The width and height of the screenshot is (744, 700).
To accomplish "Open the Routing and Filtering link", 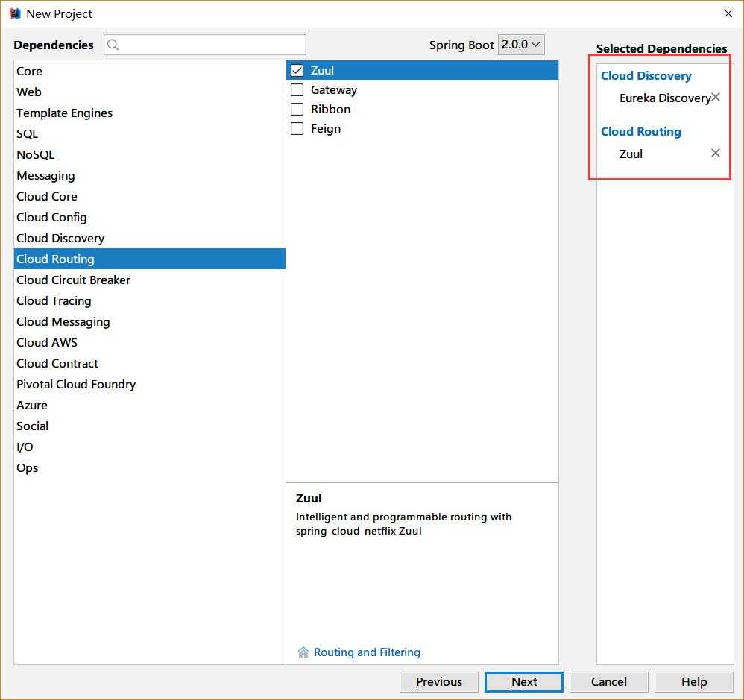I will (367, 652).
